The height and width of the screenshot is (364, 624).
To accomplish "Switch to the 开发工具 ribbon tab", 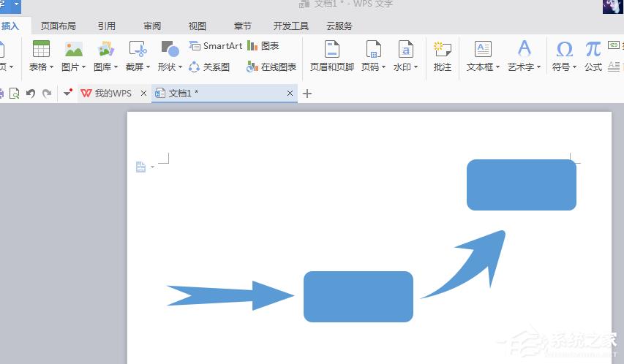I will coord(291,26).
